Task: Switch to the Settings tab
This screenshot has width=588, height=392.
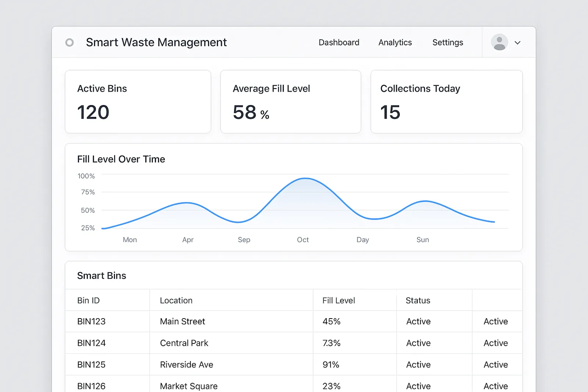Action: click(448, 42)
